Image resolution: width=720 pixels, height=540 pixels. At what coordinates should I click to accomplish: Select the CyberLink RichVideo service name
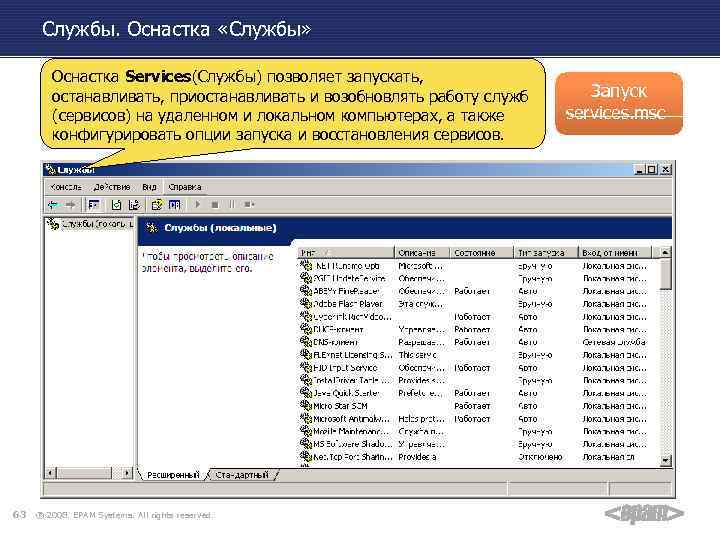point(352,317)
